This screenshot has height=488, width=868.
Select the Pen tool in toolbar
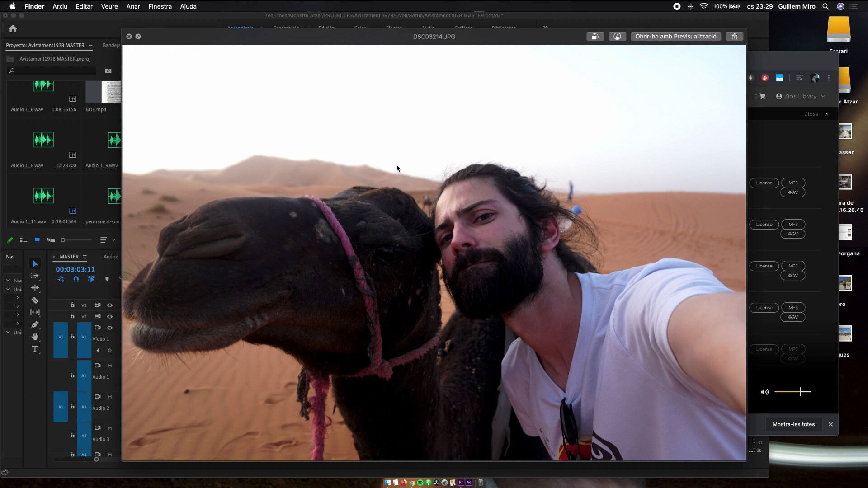pyautogui.click(x=35, y=324)
